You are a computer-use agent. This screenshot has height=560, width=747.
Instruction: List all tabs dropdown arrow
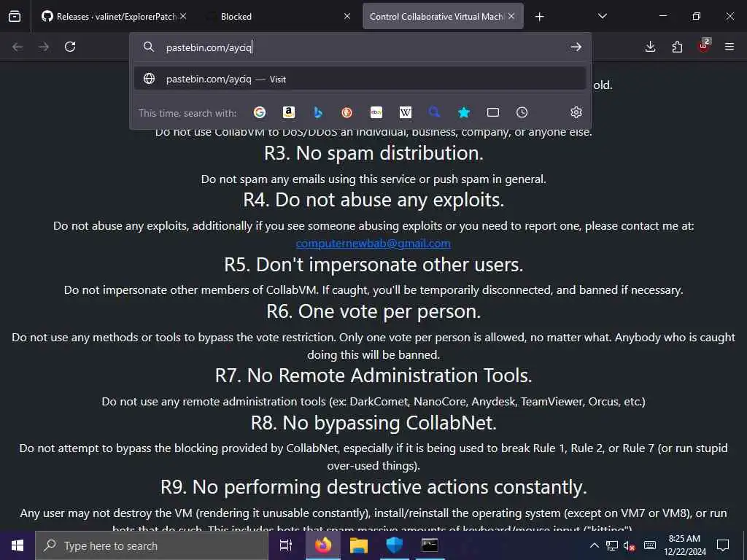(603, 16)
